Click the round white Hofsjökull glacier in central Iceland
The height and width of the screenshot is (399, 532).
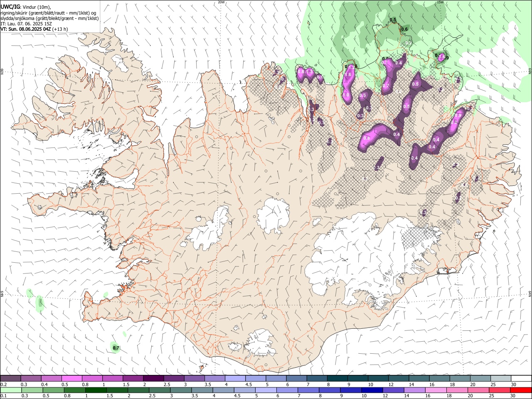point(273,215)
